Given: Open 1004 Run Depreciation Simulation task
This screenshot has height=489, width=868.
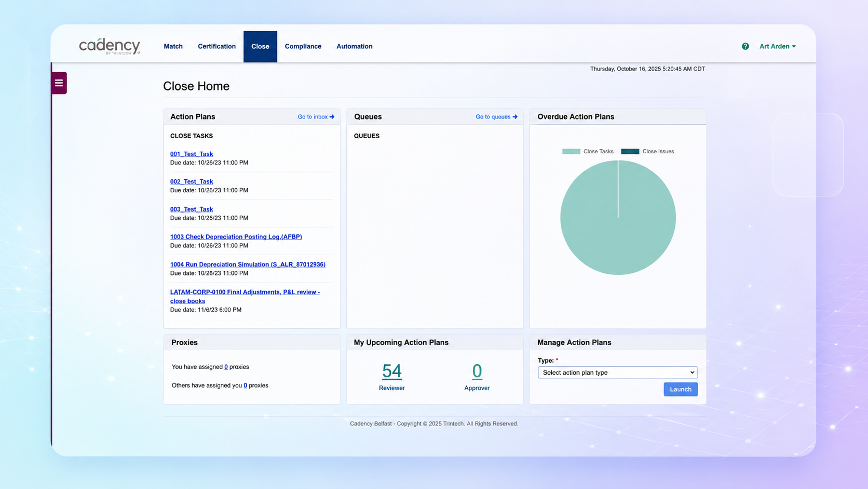Looking at the screenshot, I should click(248, 264).
